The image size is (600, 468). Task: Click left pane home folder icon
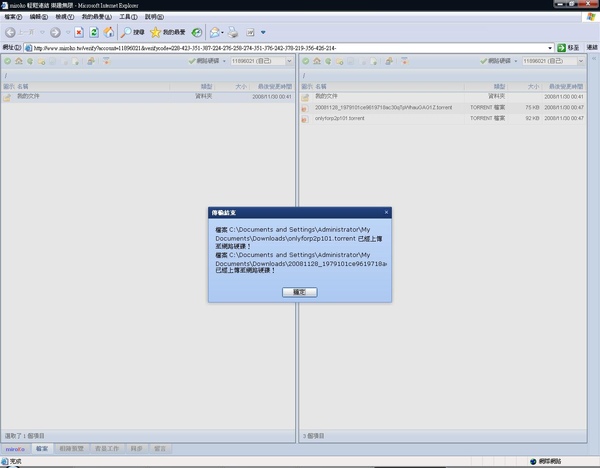[19, 61]
